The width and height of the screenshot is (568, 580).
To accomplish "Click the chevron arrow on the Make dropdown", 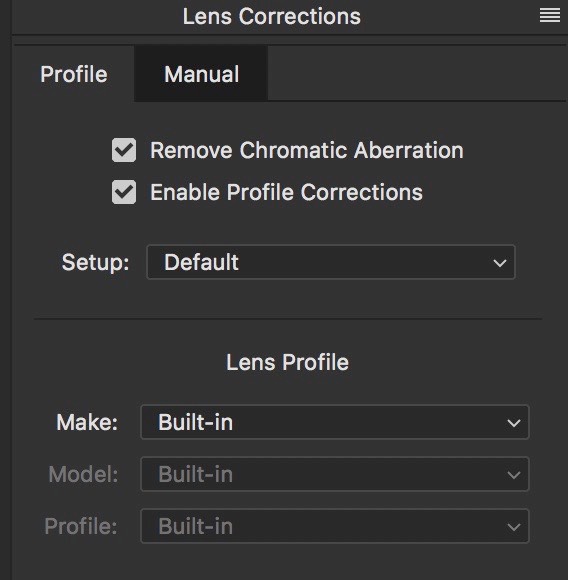I will [514, 423].
